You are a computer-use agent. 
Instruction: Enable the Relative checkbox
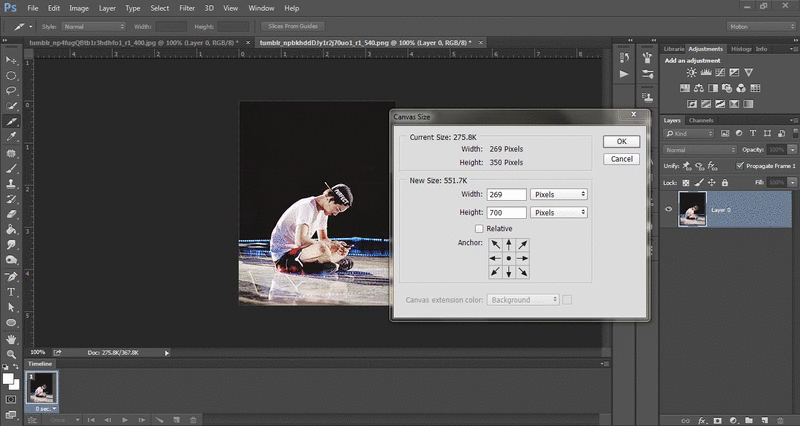click(479, 228)
